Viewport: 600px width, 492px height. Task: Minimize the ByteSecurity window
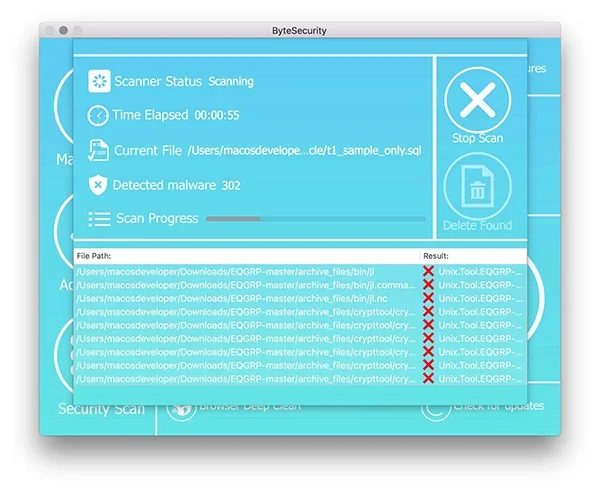[64, 30]
